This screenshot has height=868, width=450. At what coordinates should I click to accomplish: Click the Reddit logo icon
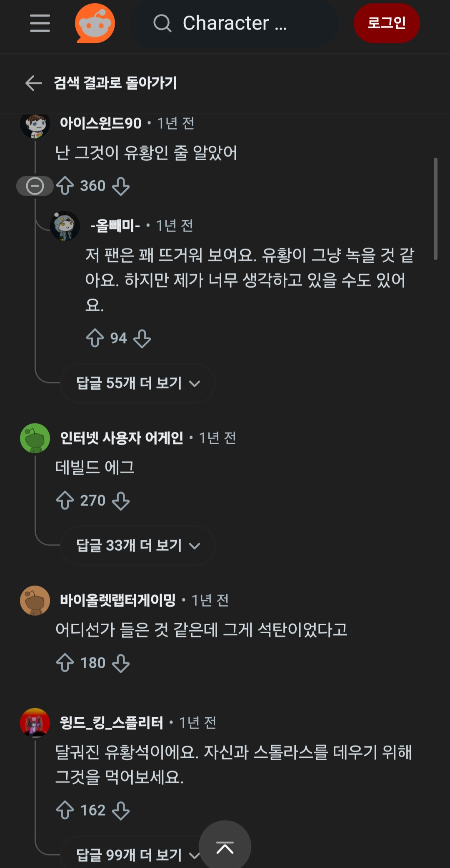(95, 23)
